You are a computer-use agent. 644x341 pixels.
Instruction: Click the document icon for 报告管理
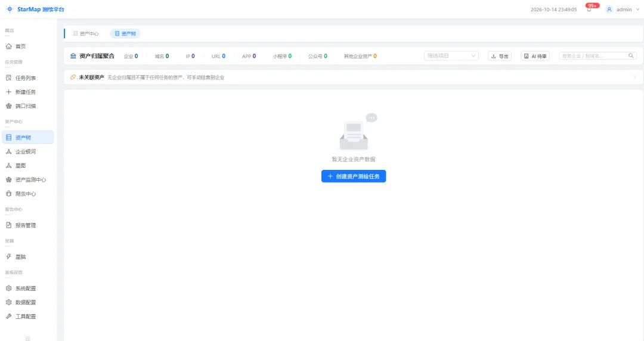(x=8, y=225)
